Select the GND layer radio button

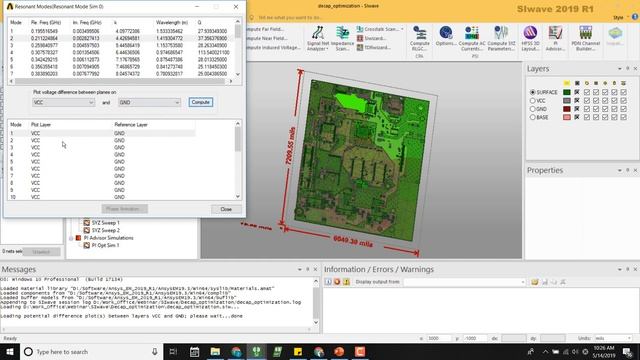[x=533, y=109]
